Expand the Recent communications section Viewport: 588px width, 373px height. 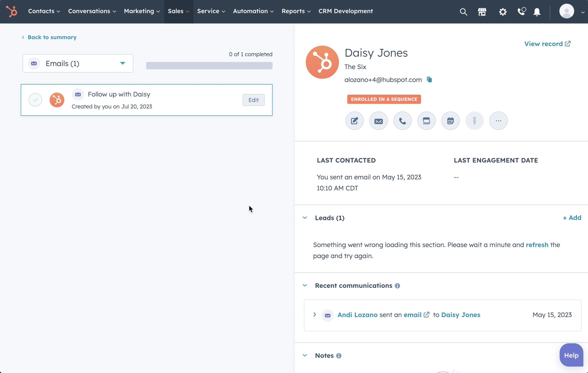(305, 285)
